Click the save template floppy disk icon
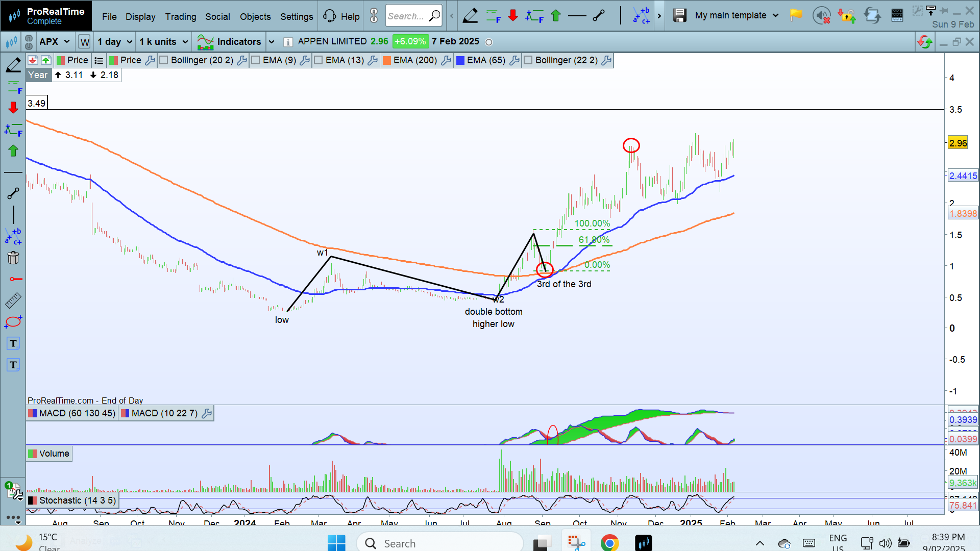Viewport: 980px width, 551px height. coord(679,15)
